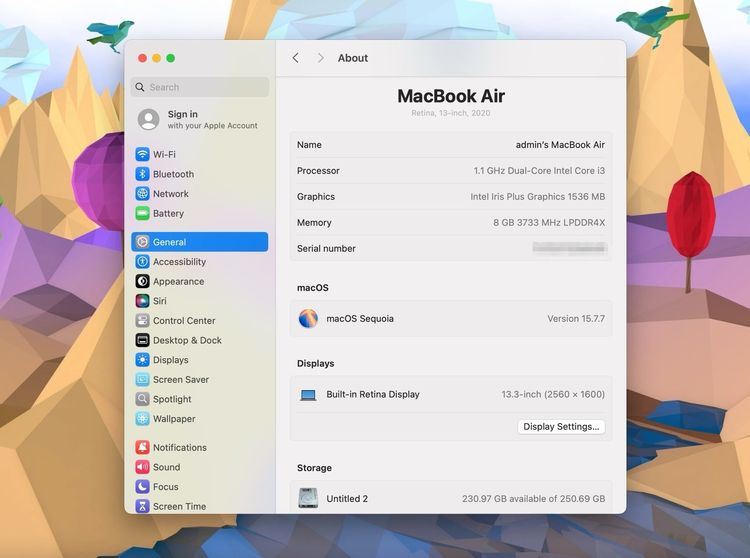Click the About title in toolbar
The width and height of the screenshot is (750, 558).
[x=353, y=58]
